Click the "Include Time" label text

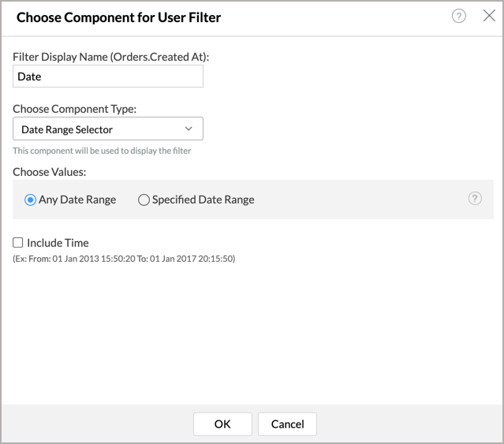pyautogui.click(x=58, y=243)
